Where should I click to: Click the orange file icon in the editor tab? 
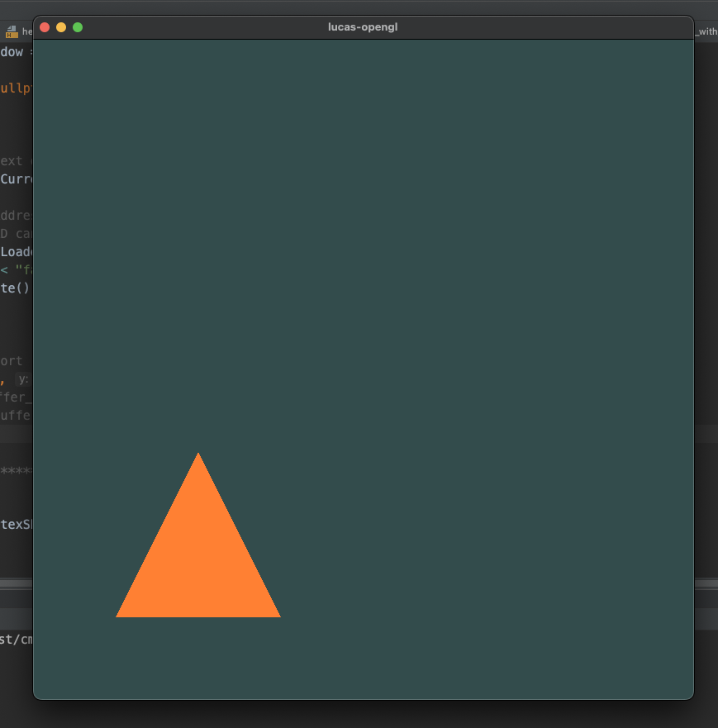point(12,31)
